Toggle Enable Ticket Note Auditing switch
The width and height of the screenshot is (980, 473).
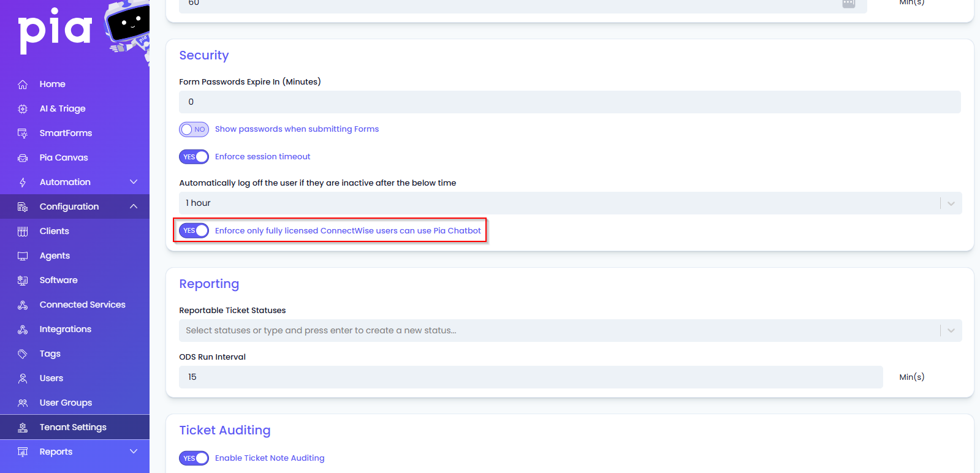[194, 458]
